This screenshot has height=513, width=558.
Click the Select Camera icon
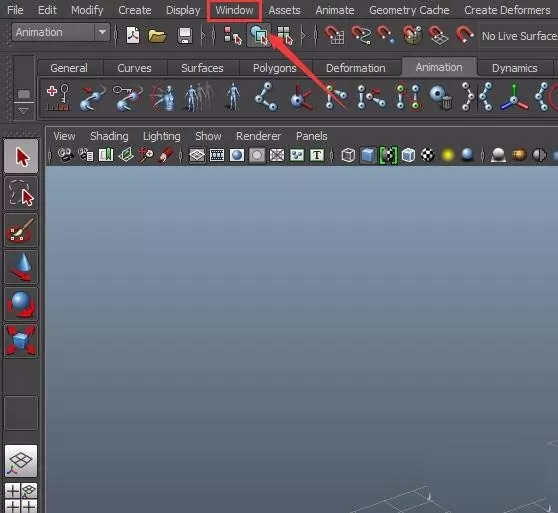(66, 155)
